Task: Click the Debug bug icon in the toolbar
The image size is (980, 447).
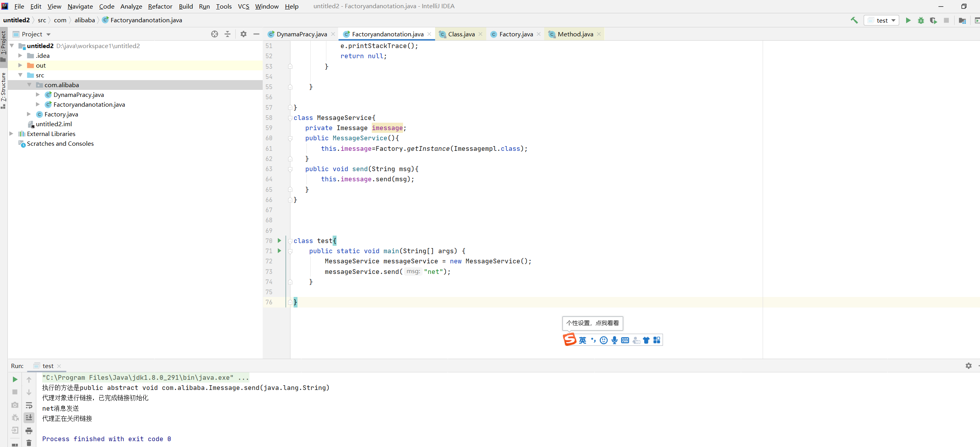Action: tap(921, 20)
